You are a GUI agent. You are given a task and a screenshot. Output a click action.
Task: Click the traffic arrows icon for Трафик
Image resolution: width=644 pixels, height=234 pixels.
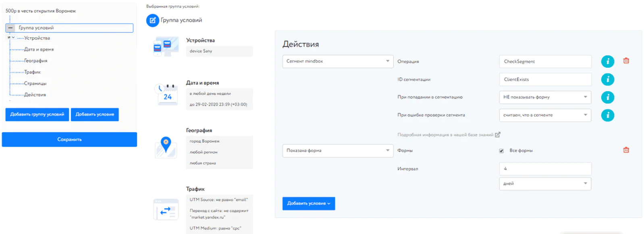[166, 209]
